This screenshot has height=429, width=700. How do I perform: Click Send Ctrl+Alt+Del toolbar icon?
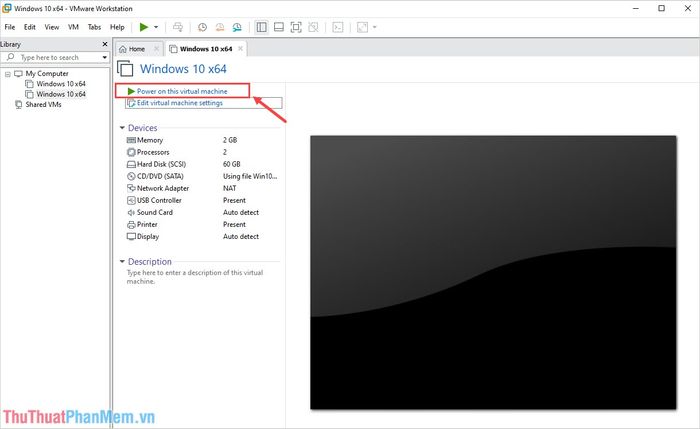178,27
